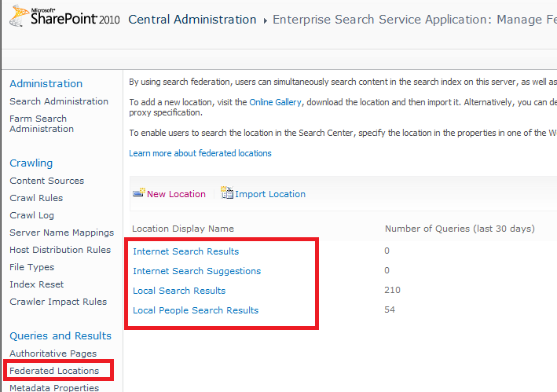The height and width of the screenshot is (392, 557).
Task: Click Learn more about federated locations
Action: click(200, 153)
